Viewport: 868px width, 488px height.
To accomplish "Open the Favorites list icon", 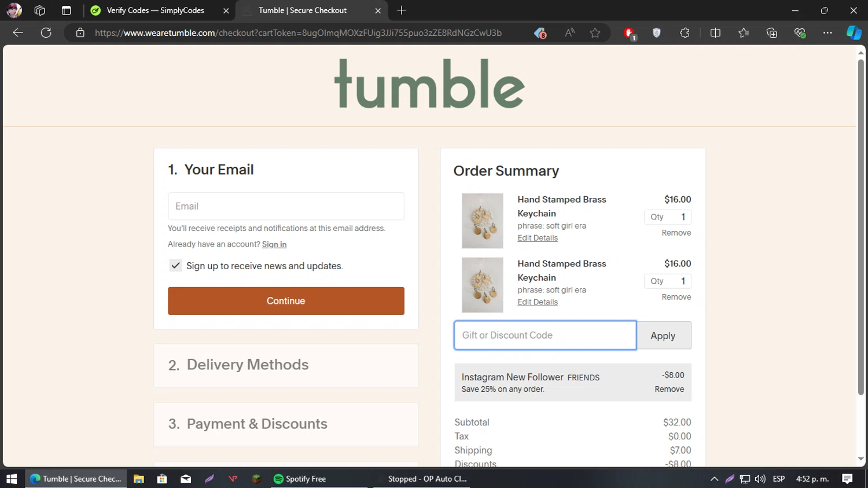I will [744, 33].
